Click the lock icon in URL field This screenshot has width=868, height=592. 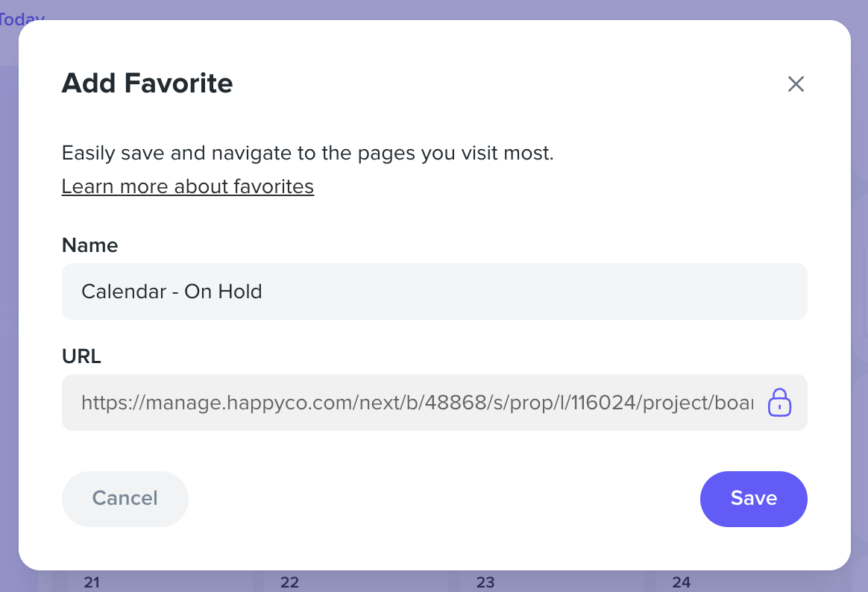(779, 402)
